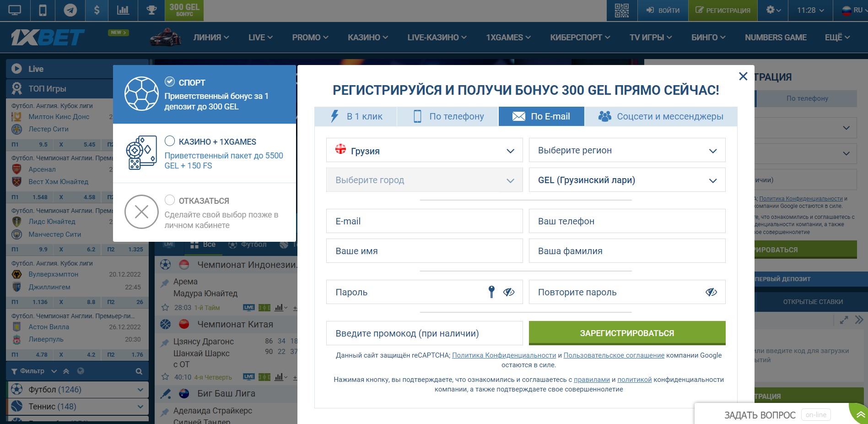Click the expand arrows icon in bet slip panel
The width and height of the screenshot is (868, 424).
[x=844, y=320]
